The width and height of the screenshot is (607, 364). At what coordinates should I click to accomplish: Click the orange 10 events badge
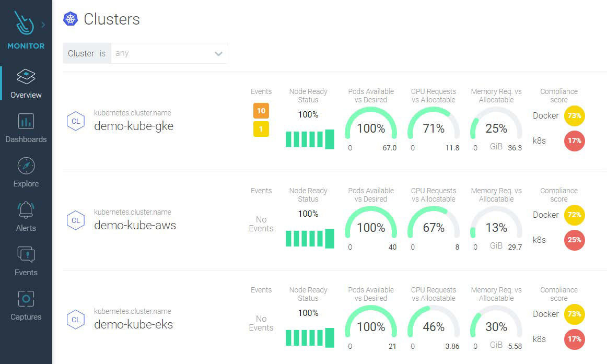point(261,111)
